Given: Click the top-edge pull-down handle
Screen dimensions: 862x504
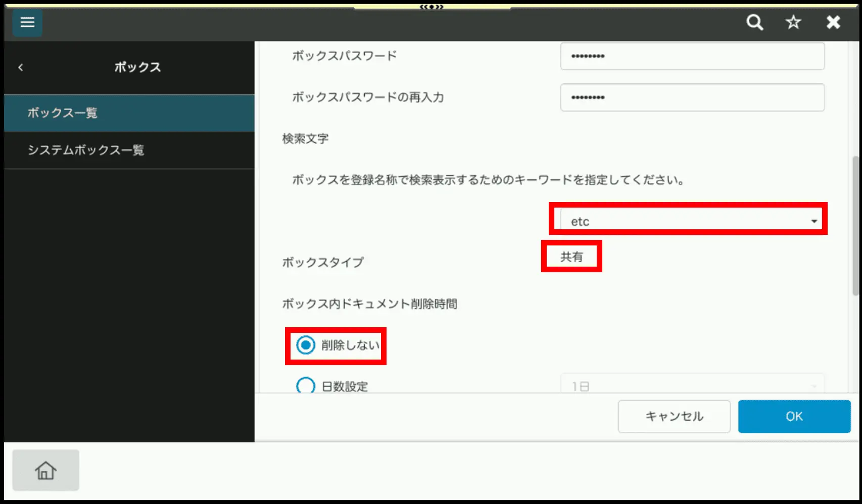Looking at the screenshot, I should [432, 7].
